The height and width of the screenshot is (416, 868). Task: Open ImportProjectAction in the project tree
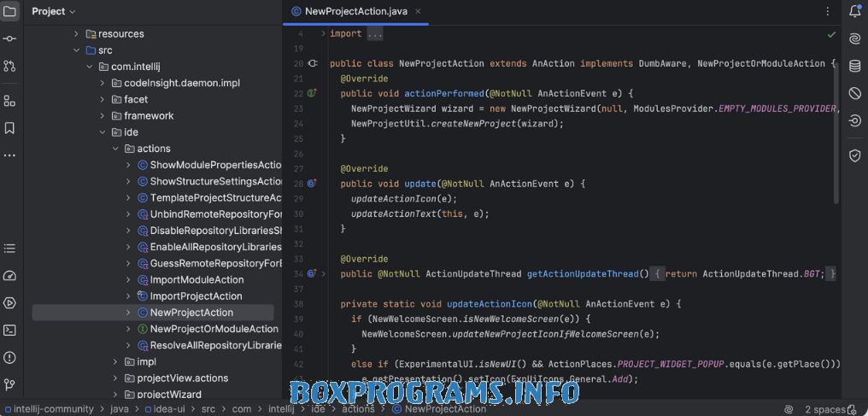coord(196,296)
